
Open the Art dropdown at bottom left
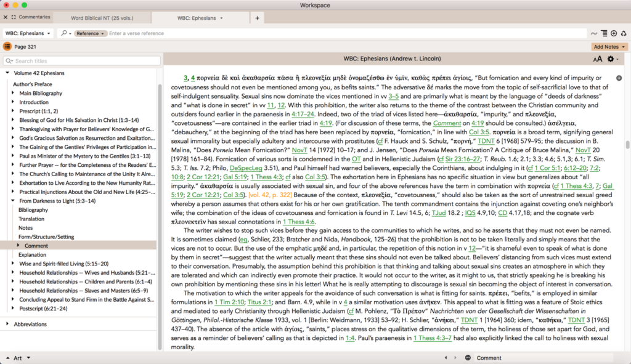pos(17,358)
